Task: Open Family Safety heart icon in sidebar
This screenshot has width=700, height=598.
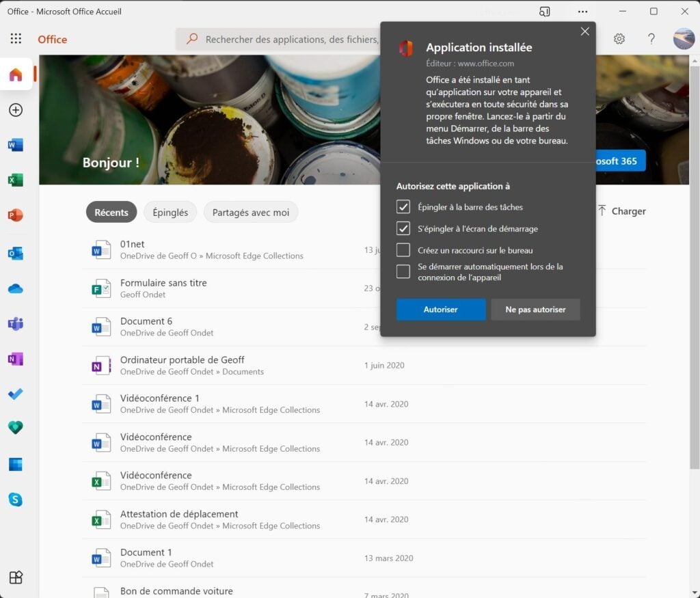Action: (16, 428)
